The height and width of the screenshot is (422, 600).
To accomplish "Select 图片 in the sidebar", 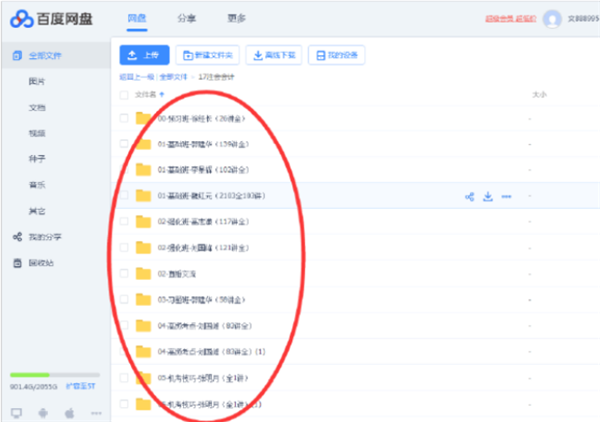I will pyautogui.click(x=37, y=81).
